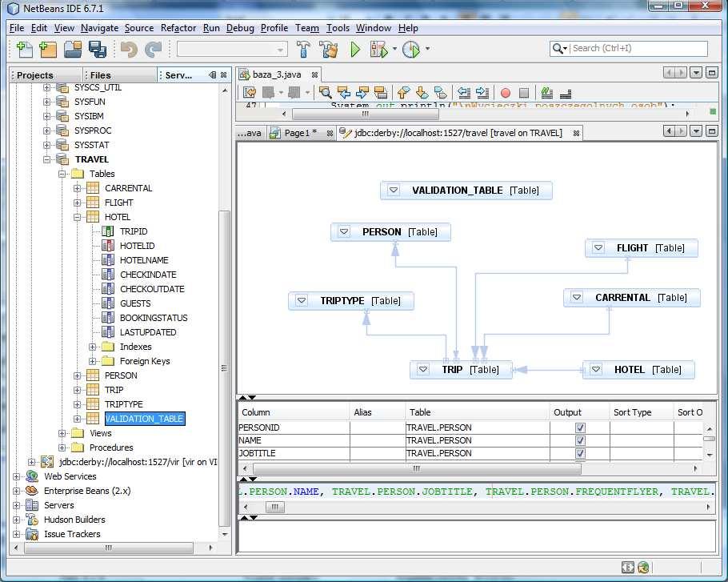The height and width of the screenshot is (582, 728).
Task: Close the jdbc:derby travel query tab
Action: 576,134
